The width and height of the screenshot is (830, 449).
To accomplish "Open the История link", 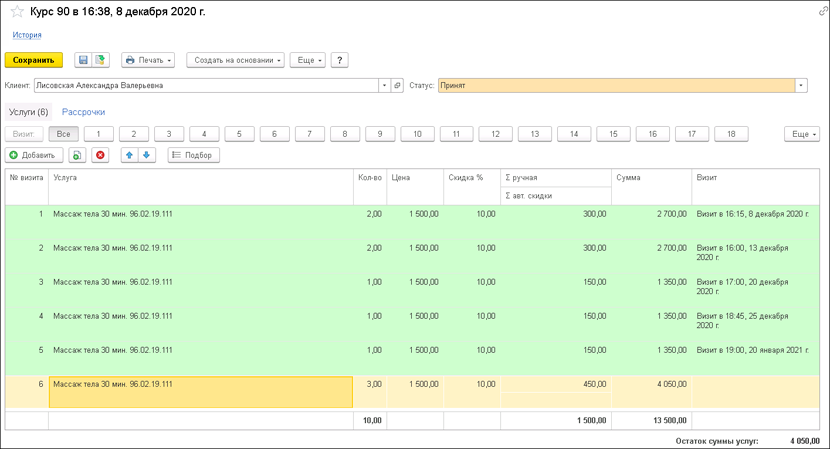I will [x=27, y=35].
